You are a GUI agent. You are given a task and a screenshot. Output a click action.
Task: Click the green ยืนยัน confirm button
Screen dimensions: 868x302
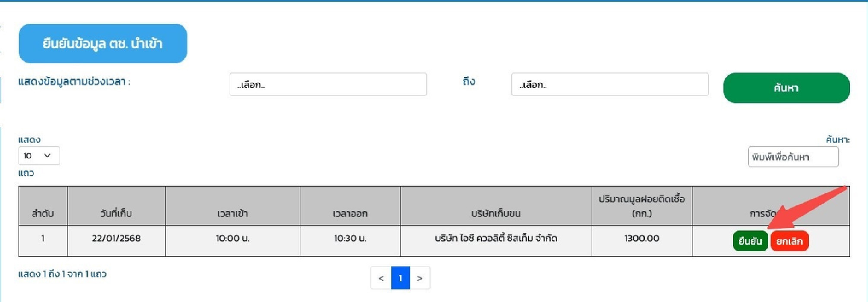[x=751, y=241]
